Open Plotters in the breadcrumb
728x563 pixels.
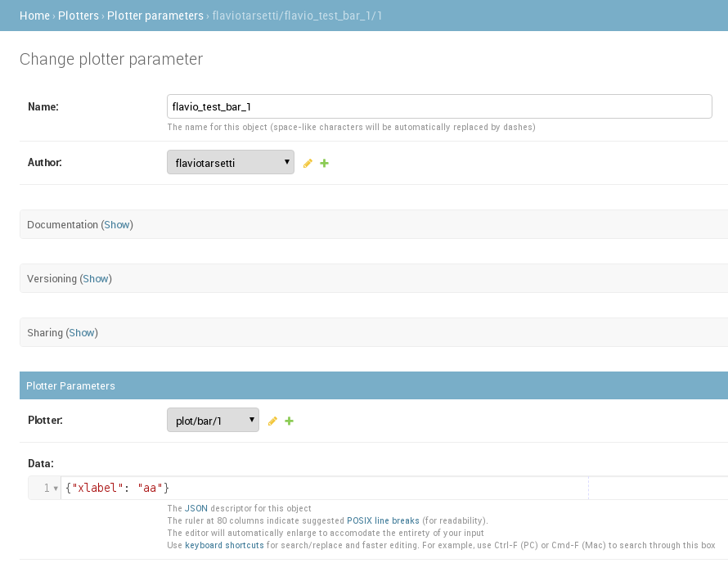pos(79,16)
